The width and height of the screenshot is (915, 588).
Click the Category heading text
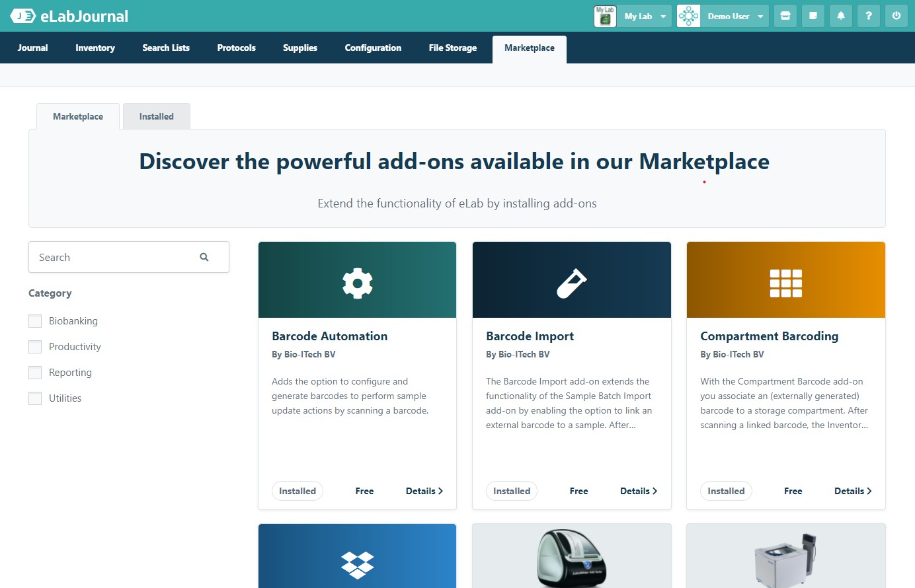pos(50,293)
